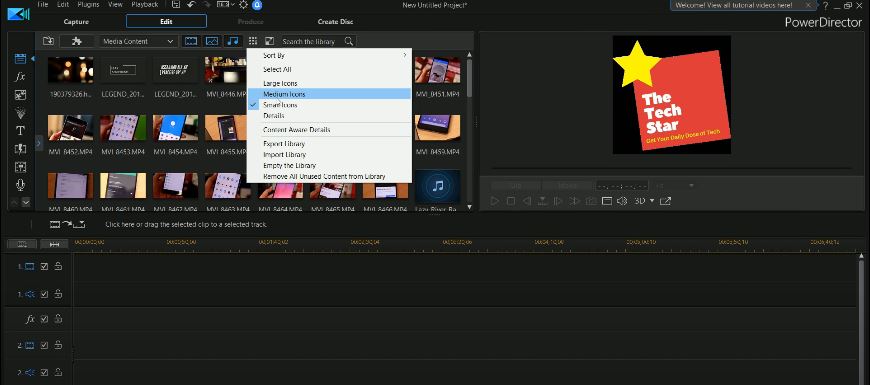
Task: Click the blue notification badge icon
Action: pos(257,5)
